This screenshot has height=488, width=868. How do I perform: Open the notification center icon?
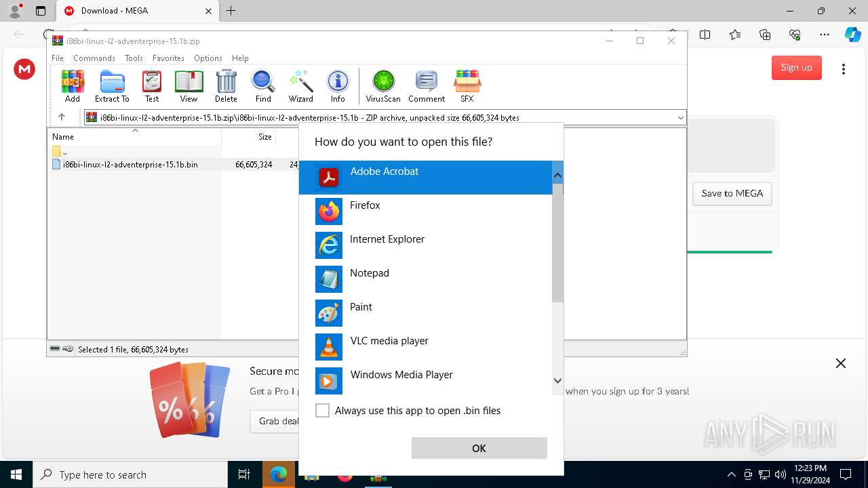[846, 474]
